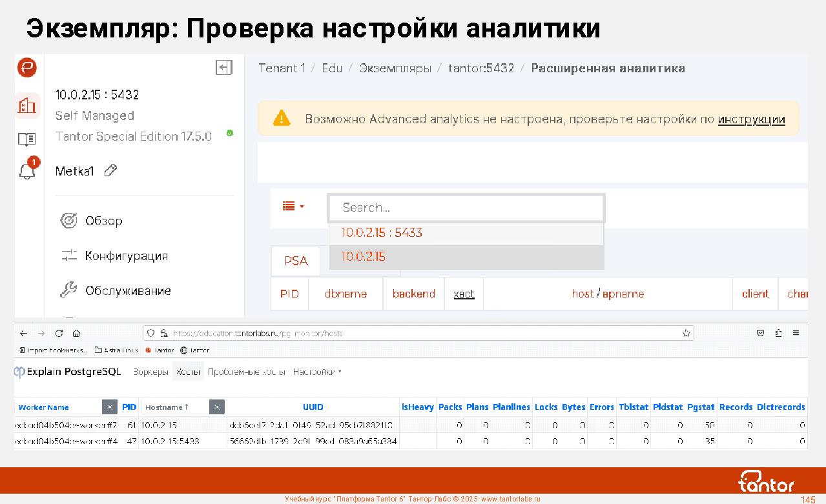Select 10.0.2.15 : 5433 from the dropdown list
Viewport: 826px width, 504px height.
pyautogui.click(x=382, y=233)
